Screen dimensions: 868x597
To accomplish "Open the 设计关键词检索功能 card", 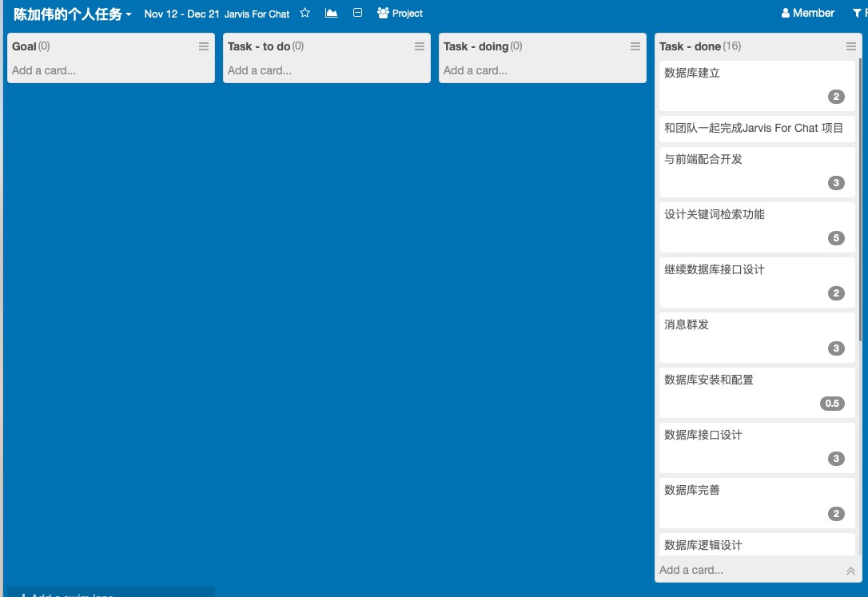I will [757, 228].
